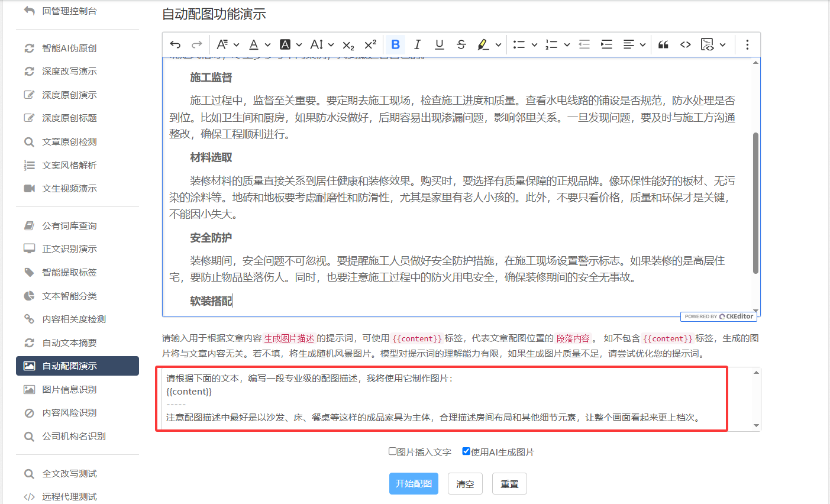
Task: Insert a block quote
Action: tap(663, 44)
